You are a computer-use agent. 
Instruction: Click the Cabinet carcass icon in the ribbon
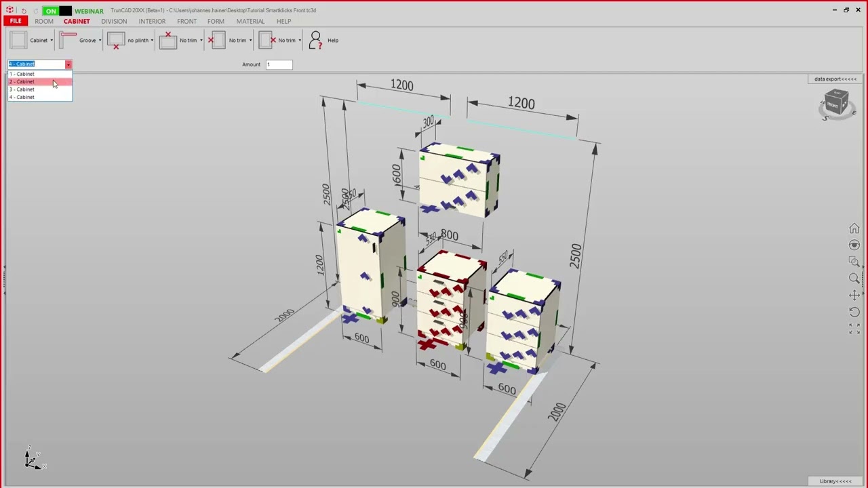[18, 41]
